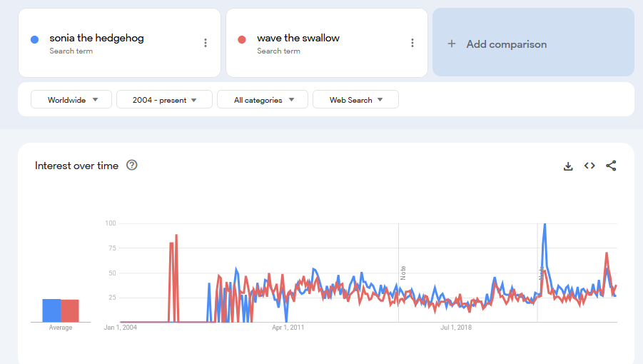Edit the sonia the hedgehog search term
The width and height of the screenshot is (643, 364).
tap(97, 38)
